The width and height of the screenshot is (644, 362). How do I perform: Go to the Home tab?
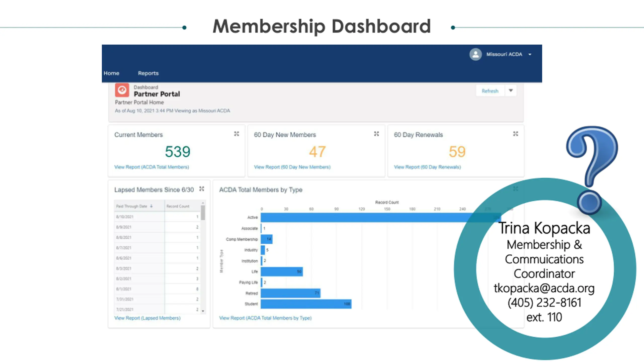point(111,73)
